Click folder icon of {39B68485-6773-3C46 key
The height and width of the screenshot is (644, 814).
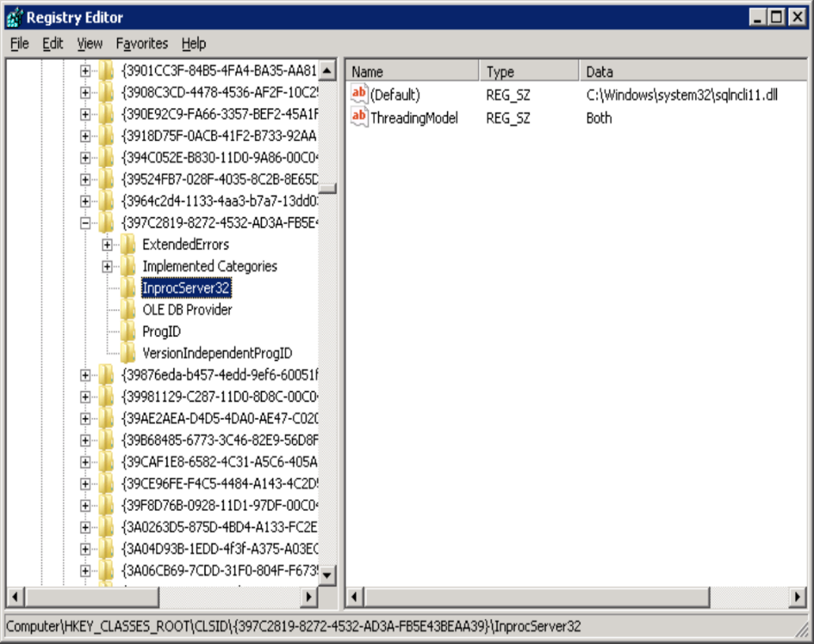tap(106, 440)
